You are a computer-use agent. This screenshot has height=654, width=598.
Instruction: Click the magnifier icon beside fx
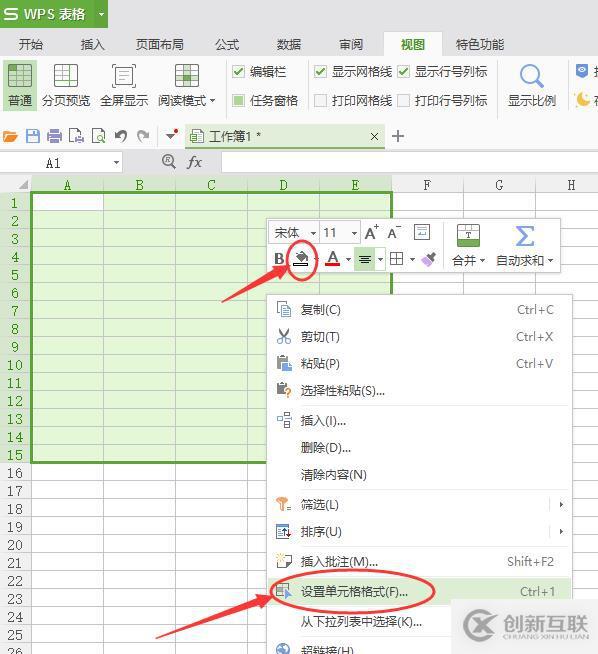168,161
